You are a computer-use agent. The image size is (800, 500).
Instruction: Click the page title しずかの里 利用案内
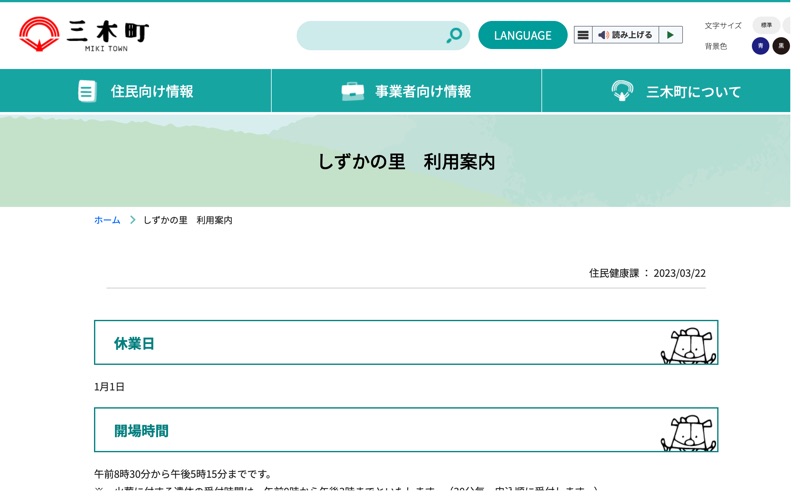tap(407, 162)
